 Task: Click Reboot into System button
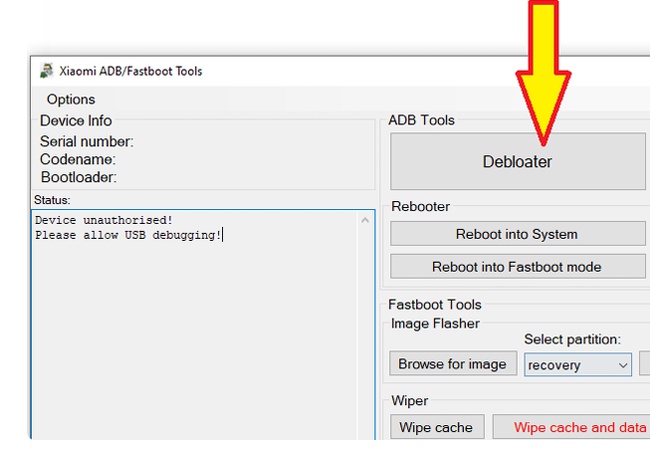click(517, 234)
